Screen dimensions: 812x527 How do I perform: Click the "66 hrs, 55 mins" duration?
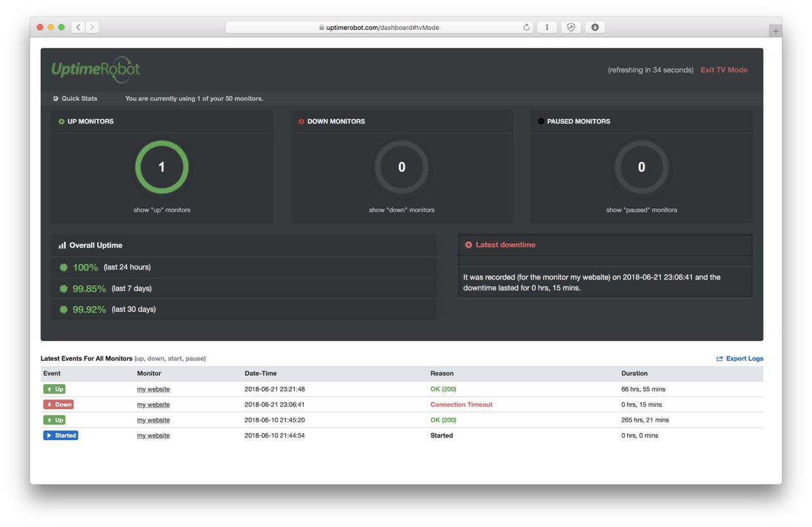643,389
